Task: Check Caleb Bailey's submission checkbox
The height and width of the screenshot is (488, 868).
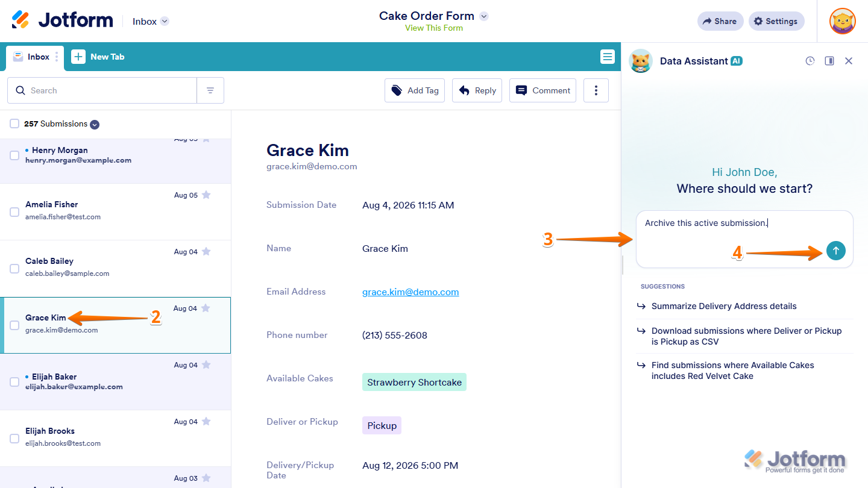Action: (x=14, y=269)
